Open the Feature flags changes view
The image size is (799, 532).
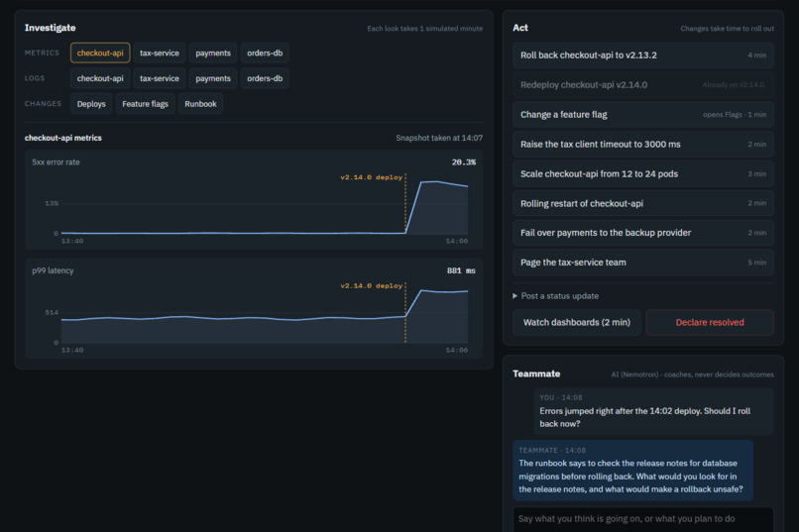pyautogui.click(x=145, y=104)
